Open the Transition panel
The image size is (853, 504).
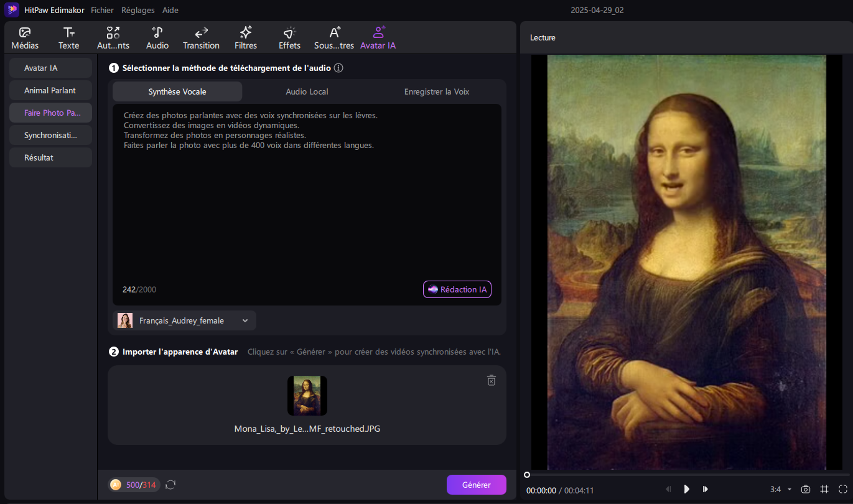pos(201,38)
